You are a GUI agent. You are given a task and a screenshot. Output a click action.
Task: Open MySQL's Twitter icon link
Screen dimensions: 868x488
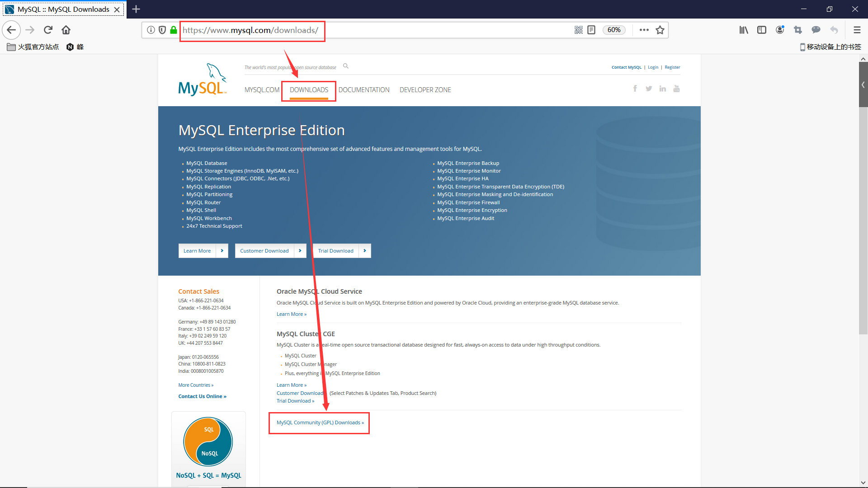coord(649,89)
